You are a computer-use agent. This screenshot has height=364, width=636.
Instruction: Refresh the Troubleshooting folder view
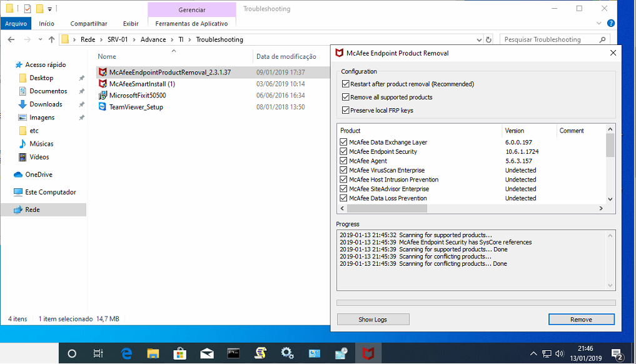pyautogui.click(x=489, y=39)
